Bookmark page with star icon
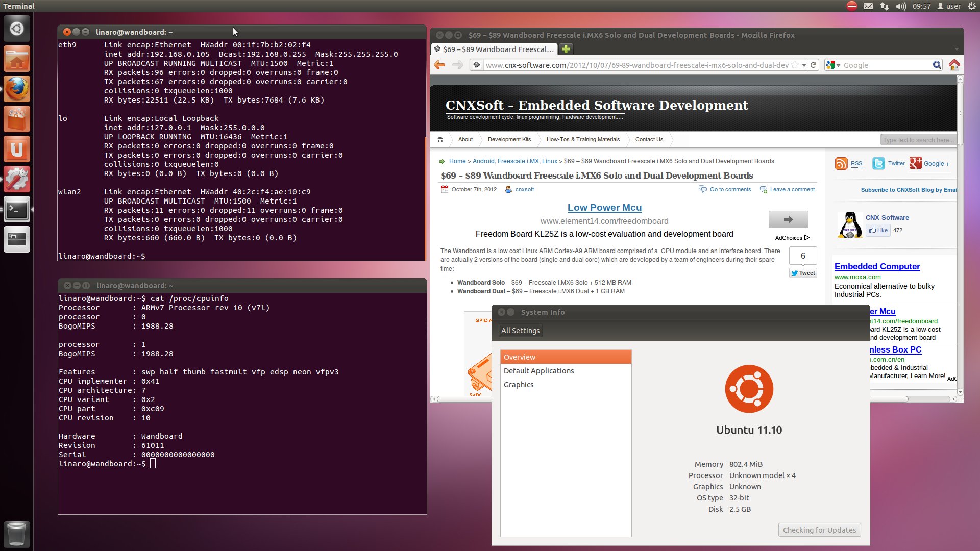 (x=795, y=65)
